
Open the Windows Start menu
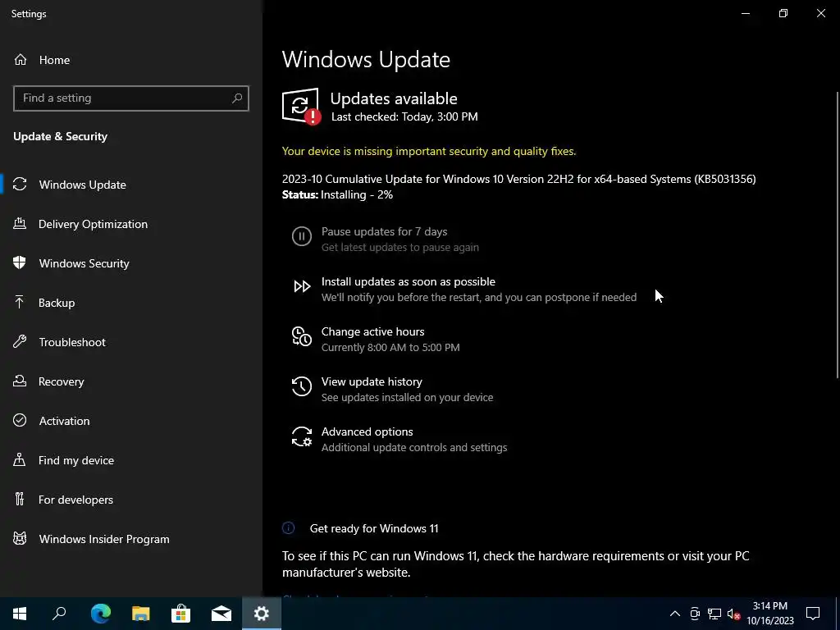tap(20, 614)
